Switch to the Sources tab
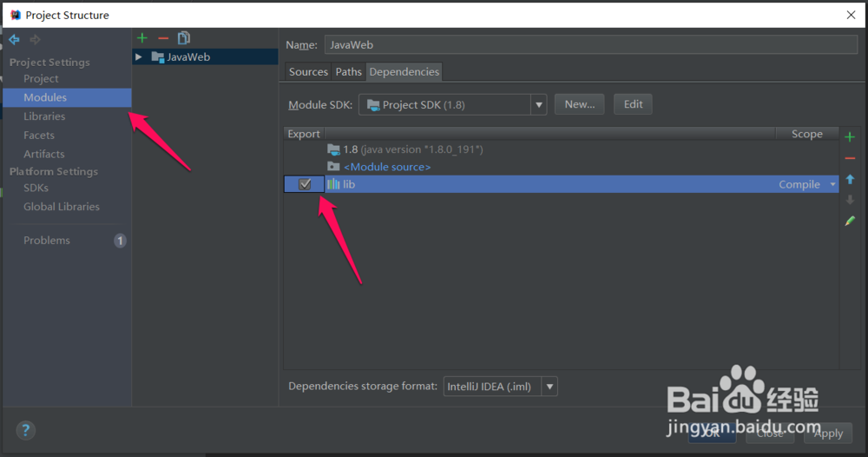868x457 pixels. tap(308, 72)
